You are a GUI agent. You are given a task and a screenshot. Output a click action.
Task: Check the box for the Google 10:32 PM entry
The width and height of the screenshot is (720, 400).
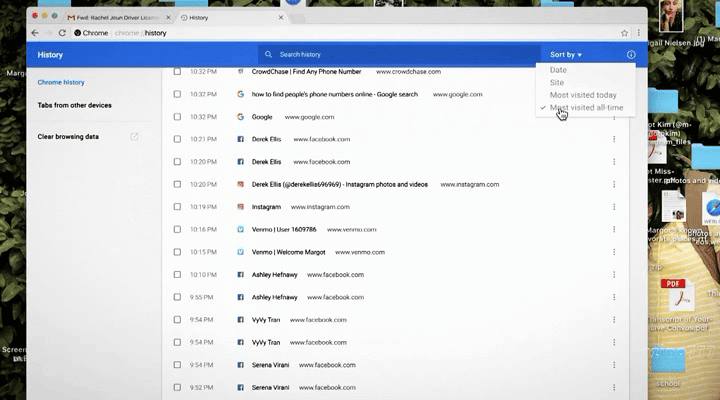(x=177, y=117)
